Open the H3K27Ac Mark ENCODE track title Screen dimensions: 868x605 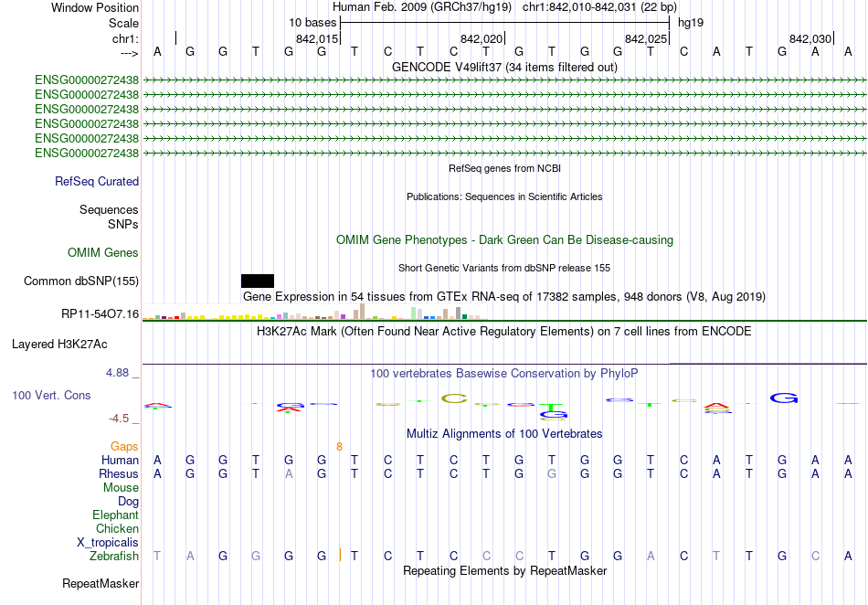pyautogui.click(x=504, y=331)
